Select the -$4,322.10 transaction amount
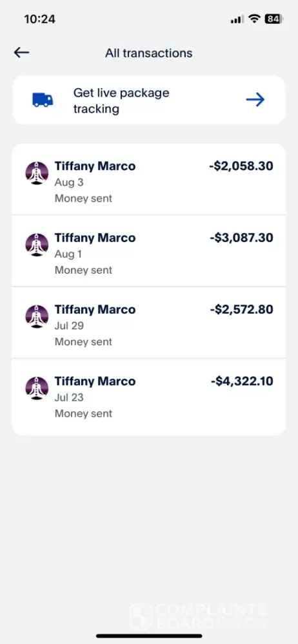298x644 pixels. click(242, 381)
